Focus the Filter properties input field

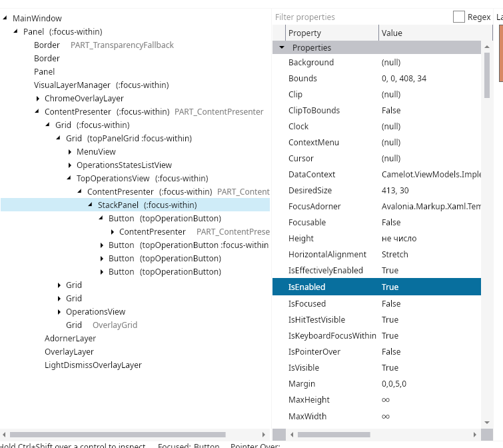tap(361, 17)
